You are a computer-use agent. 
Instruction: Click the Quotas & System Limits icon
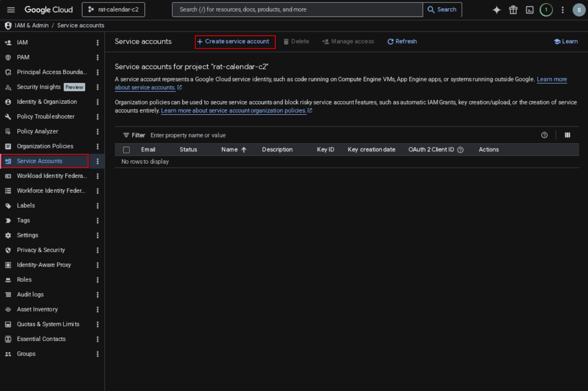click(x=8, y=324)
